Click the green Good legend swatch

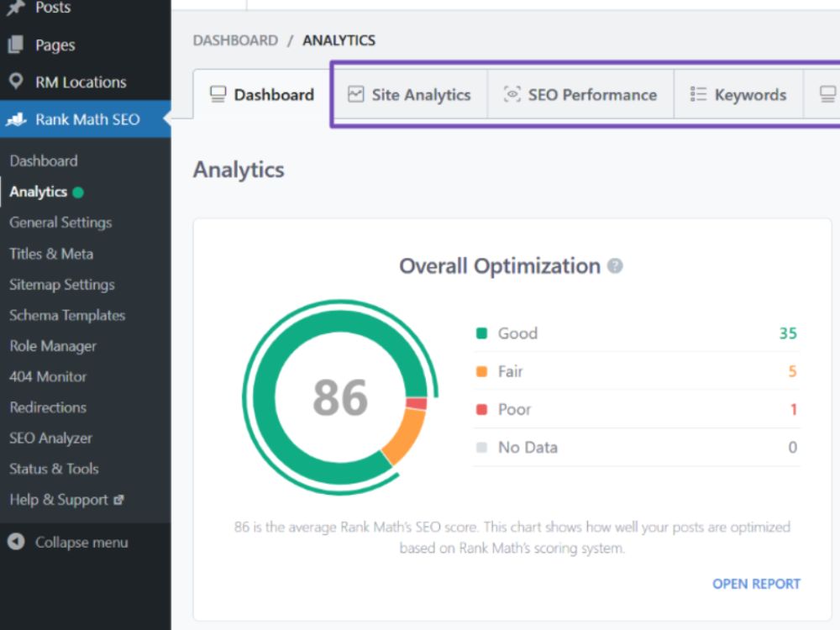[x=481, y=333]
